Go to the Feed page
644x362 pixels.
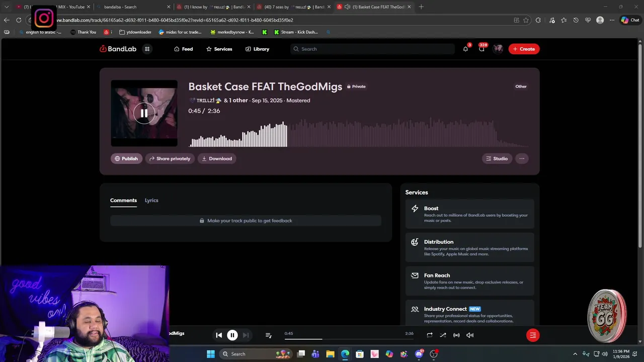coord(184,49)
